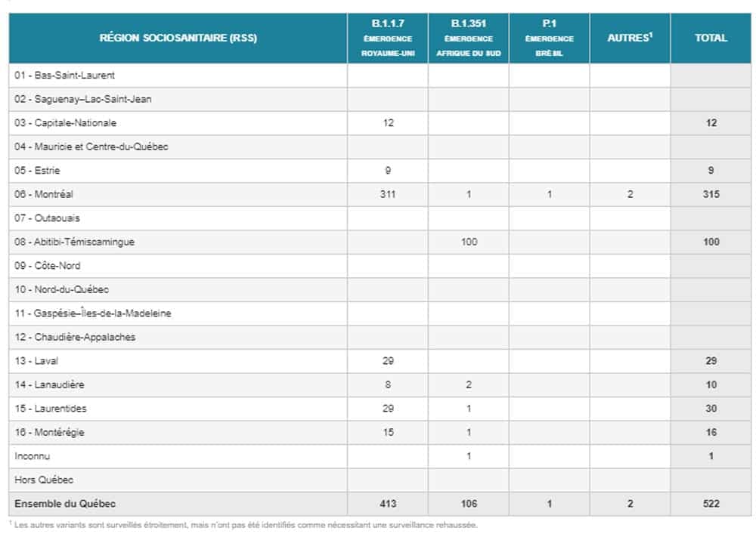This screenshot has height=534, width=756.
Task: Select the 16 - Montérégie row label
Action: coord(49,432)
